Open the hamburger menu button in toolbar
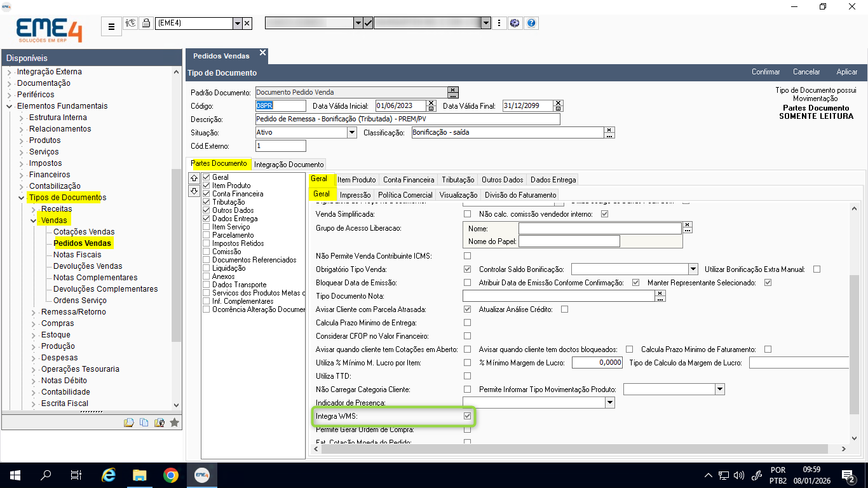868x488 pixels. (x=111, y=26)
